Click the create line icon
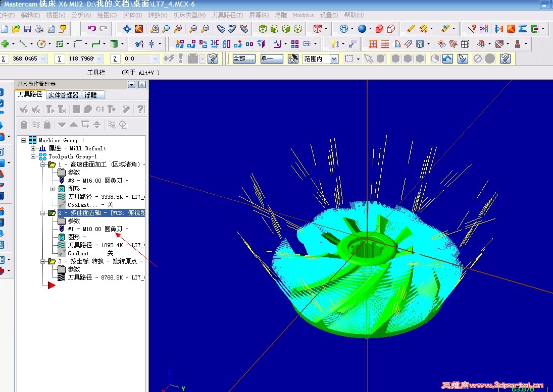 tap(23, 44)
